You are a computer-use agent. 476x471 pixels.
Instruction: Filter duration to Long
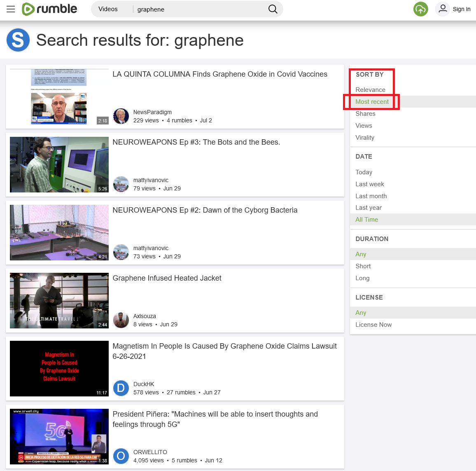pyautogui.click(x=362, y=278)
